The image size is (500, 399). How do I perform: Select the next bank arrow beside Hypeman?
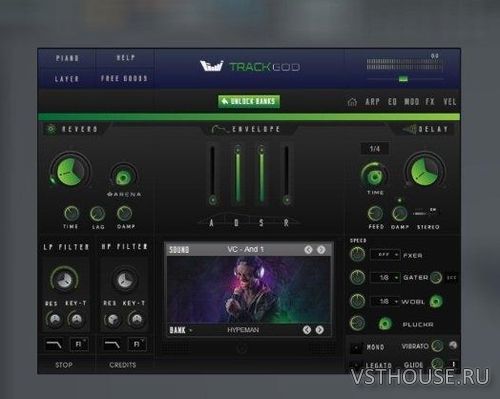[320, 330]
